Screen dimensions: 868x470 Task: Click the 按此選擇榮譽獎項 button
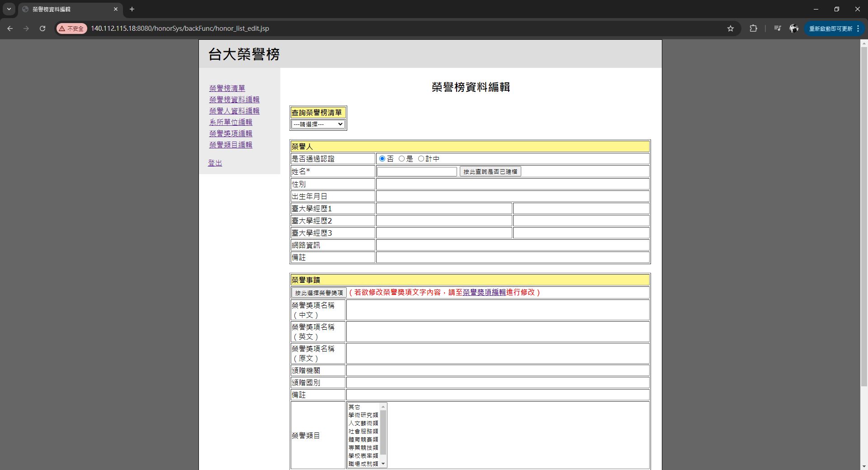pyautogui.click(x=319, y=293)
